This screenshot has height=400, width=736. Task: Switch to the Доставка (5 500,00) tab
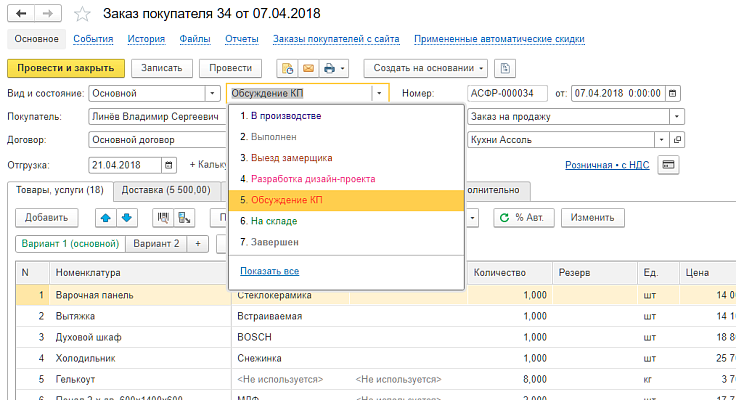coord(167,190)
